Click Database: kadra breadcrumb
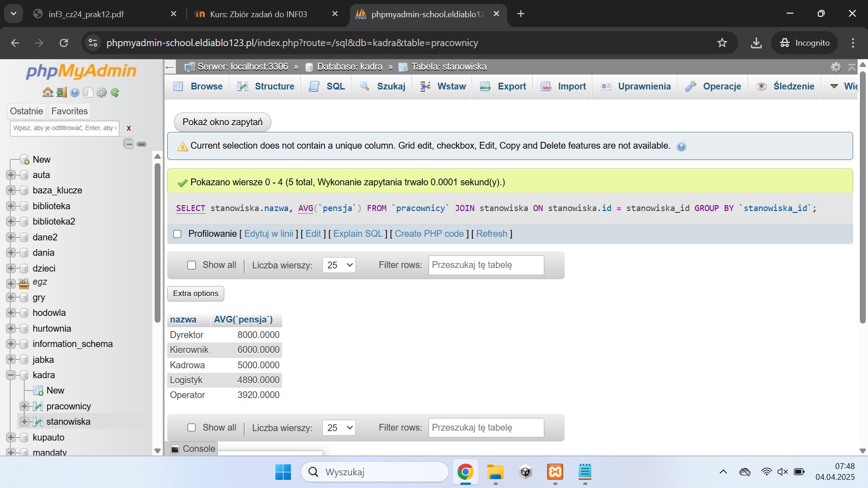 (x=349, y=67)
